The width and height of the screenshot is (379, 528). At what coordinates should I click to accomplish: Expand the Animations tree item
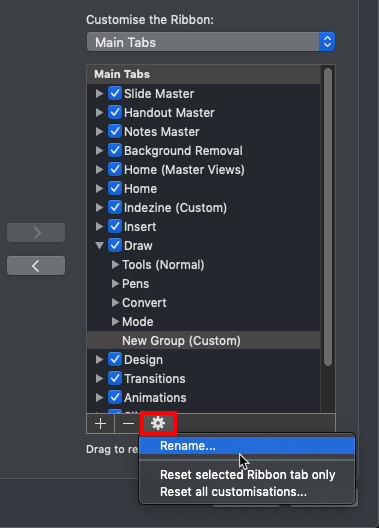(x=99, y=397)
